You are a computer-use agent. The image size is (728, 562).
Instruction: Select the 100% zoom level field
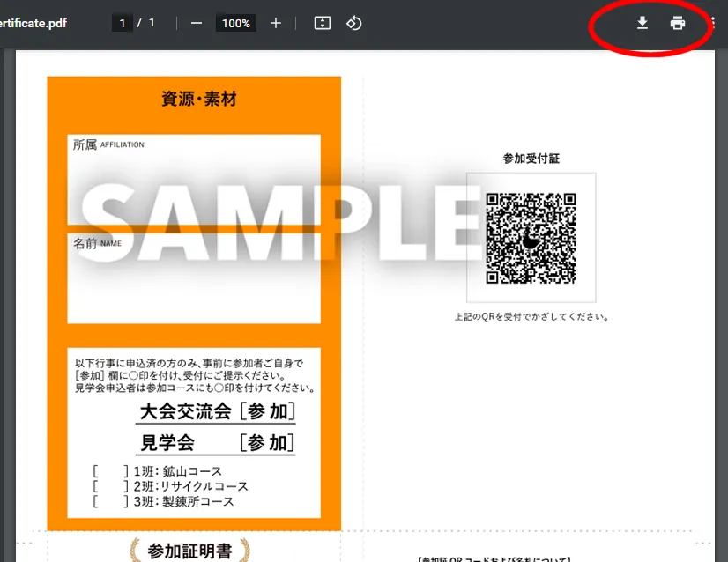(236, 24)
